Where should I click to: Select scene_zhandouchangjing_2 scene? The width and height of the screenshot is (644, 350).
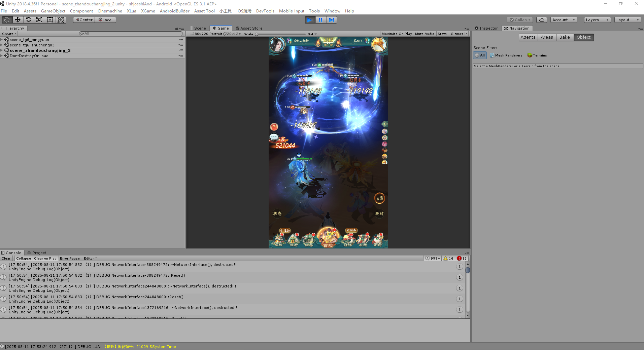click(x=40, y=50)
